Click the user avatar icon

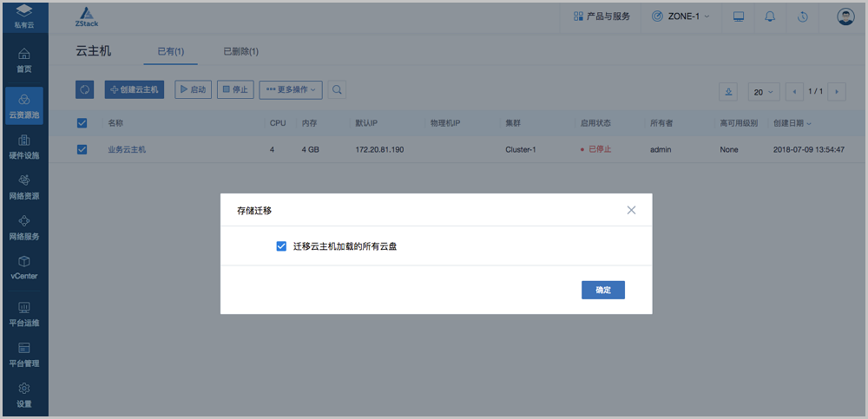[845, 16]
